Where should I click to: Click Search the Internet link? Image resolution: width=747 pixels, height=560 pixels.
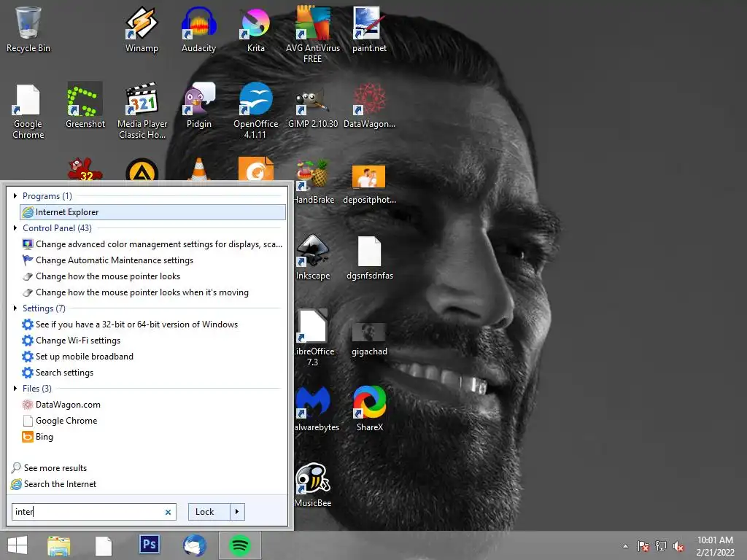[x=53, y=484]
